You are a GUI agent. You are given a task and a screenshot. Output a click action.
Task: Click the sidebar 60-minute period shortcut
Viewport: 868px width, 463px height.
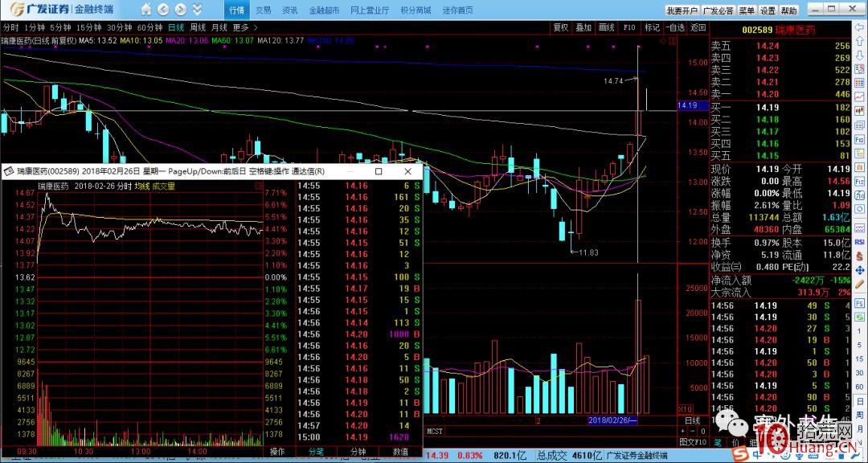click(x=860, y=387)
